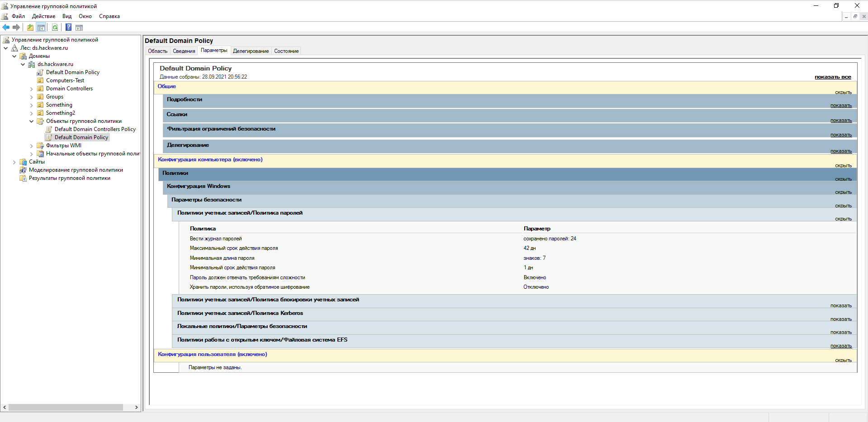Hide the Общие section
The height and width of the screenshot is (422, 868).
coord(843,93)
